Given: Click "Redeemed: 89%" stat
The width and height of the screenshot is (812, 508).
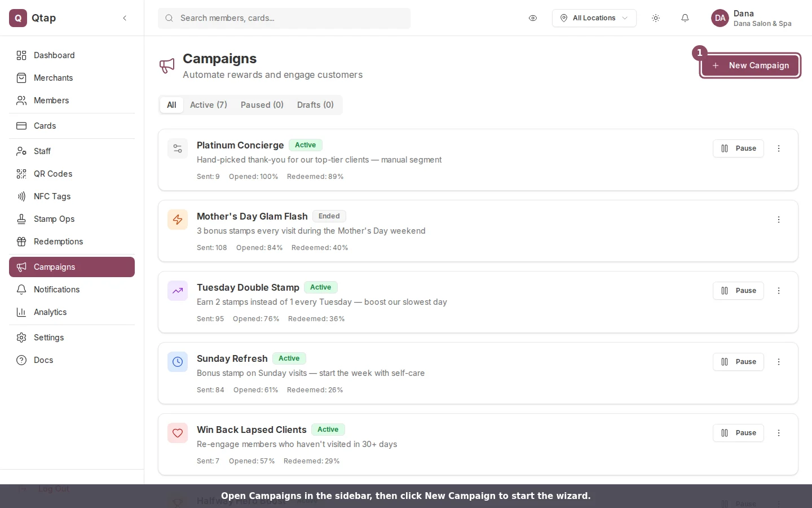Looking at the screenshot, I should click(315, 177).
